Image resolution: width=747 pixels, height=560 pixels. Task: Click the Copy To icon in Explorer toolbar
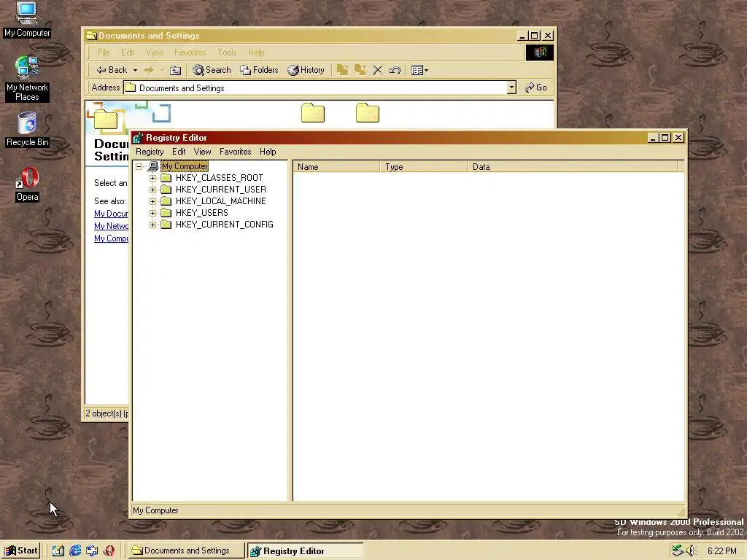pos(360,70)
